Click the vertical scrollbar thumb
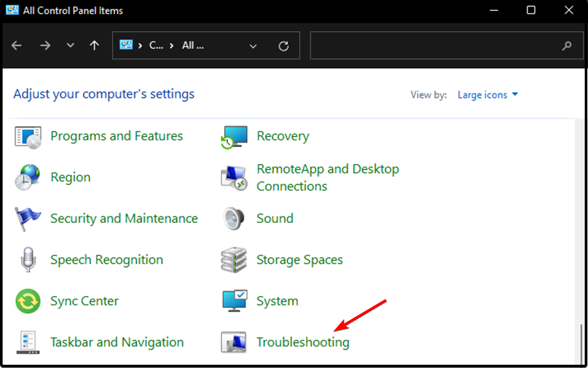This screenshot has height=368, width=588. pyautogui.click(x=580, y=343)
